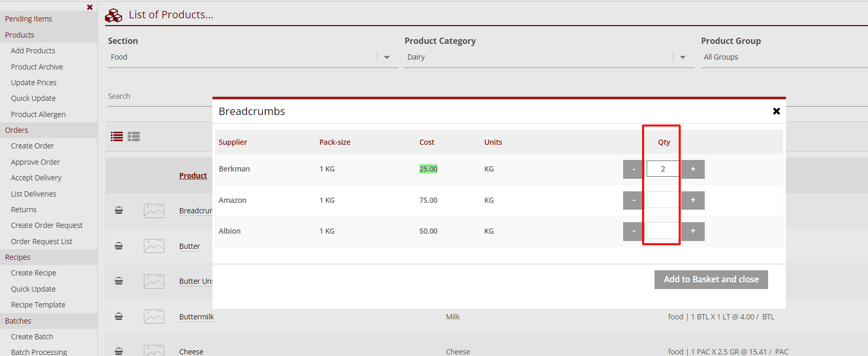This screenshot has height=356, width=868.
Task: Expand the Product Category dropdown
Action: (x=683, y=58)
